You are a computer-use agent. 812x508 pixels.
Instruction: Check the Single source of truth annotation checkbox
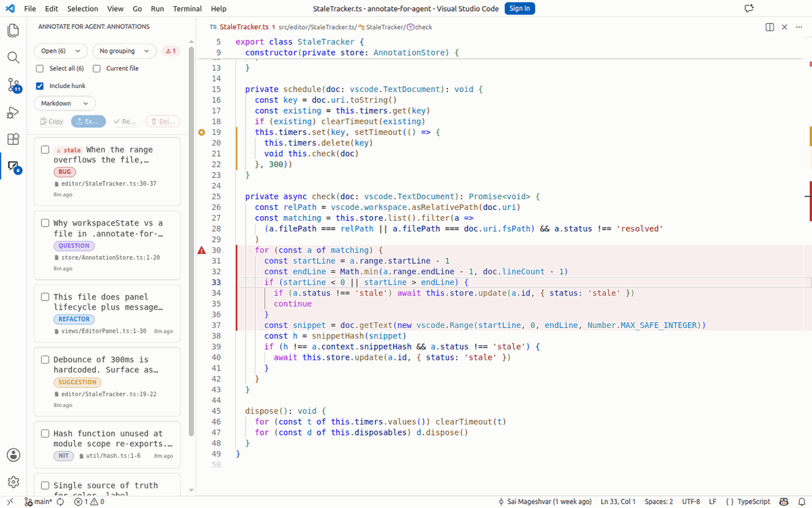tap(45, 486)
